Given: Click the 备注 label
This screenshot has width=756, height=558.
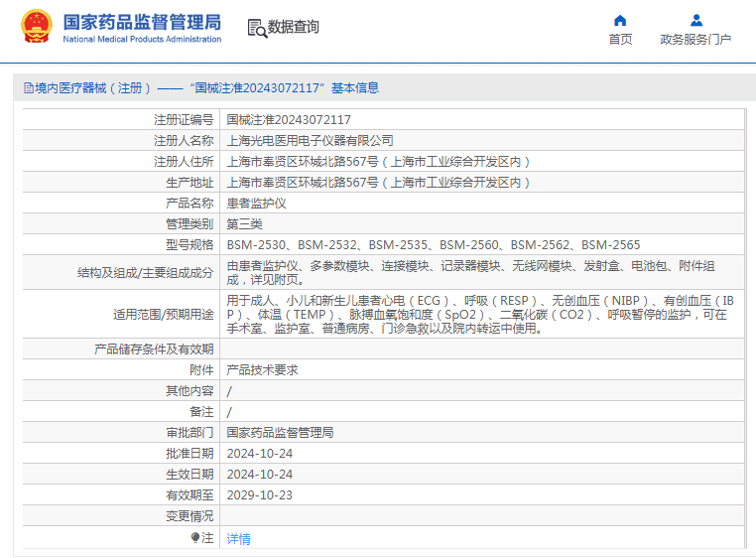Looking at the screenshot, I should pos(201,412).
